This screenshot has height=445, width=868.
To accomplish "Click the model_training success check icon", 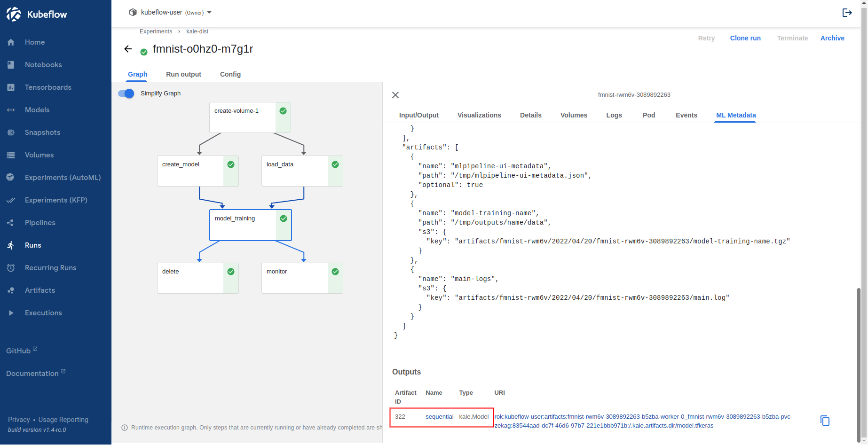I will pyautogui.click(x=284, y=219).
